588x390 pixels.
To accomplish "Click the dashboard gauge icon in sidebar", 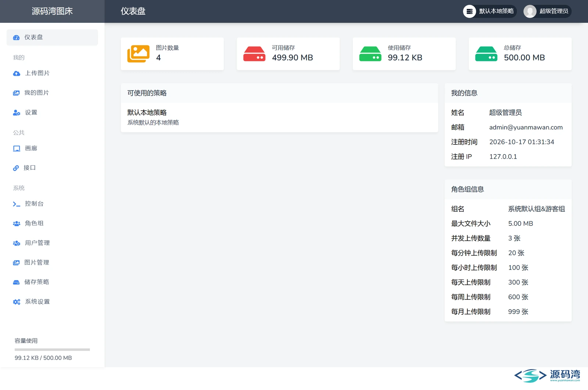I will (16, 37).
